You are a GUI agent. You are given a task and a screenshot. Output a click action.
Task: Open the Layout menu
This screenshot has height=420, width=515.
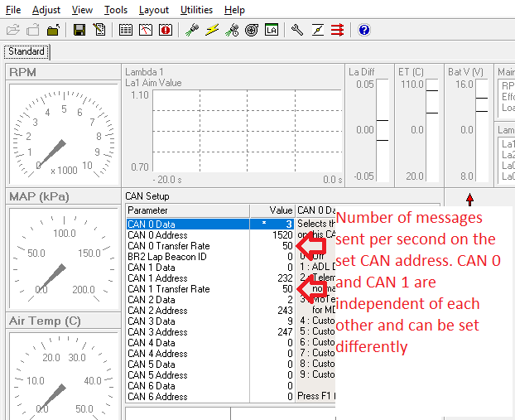pos(154,10)
